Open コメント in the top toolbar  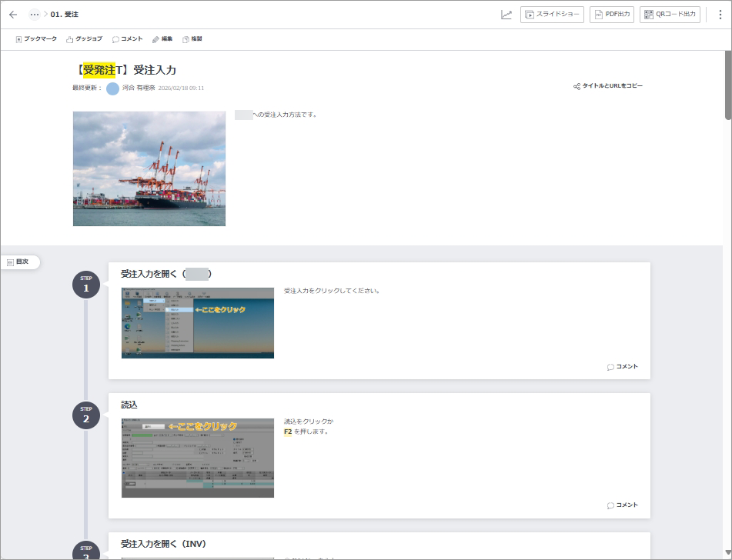tap(127, 39)
